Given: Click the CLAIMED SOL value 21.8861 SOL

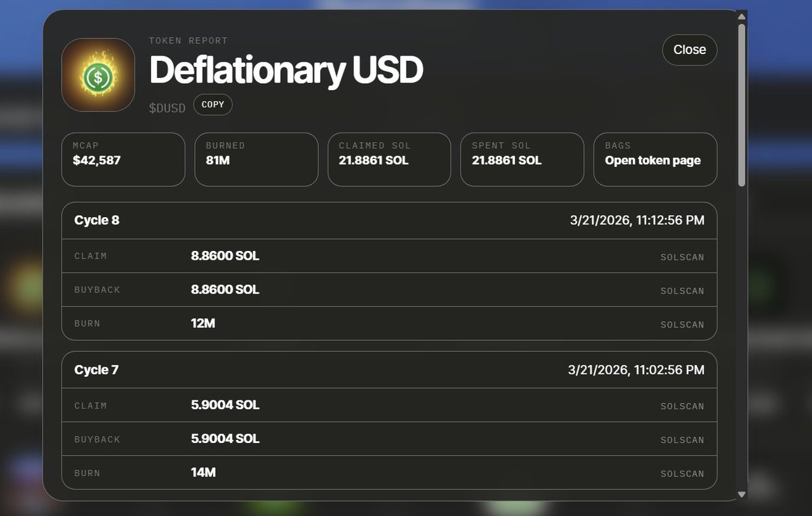Looking at the screenshot, I should click(x=374, y=160).
